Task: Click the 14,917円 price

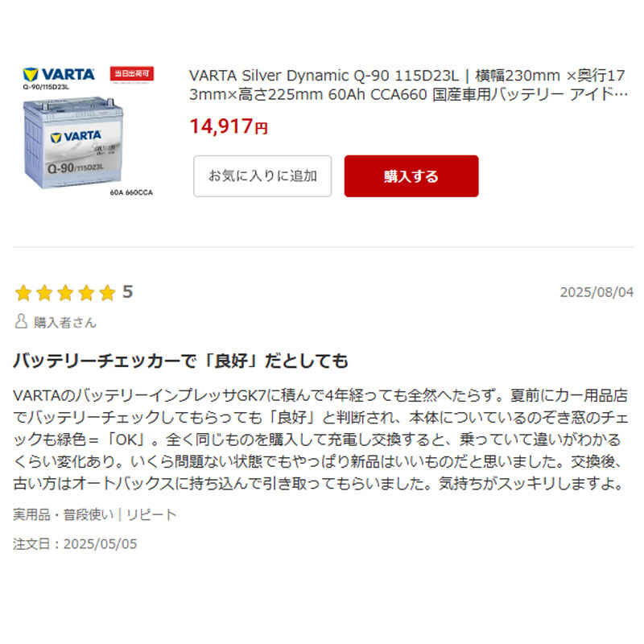Action: tap(229, 126)
